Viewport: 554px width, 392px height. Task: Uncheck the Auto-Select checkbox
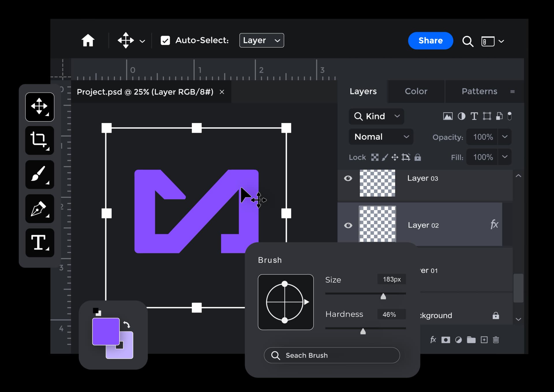click(165, 40)
